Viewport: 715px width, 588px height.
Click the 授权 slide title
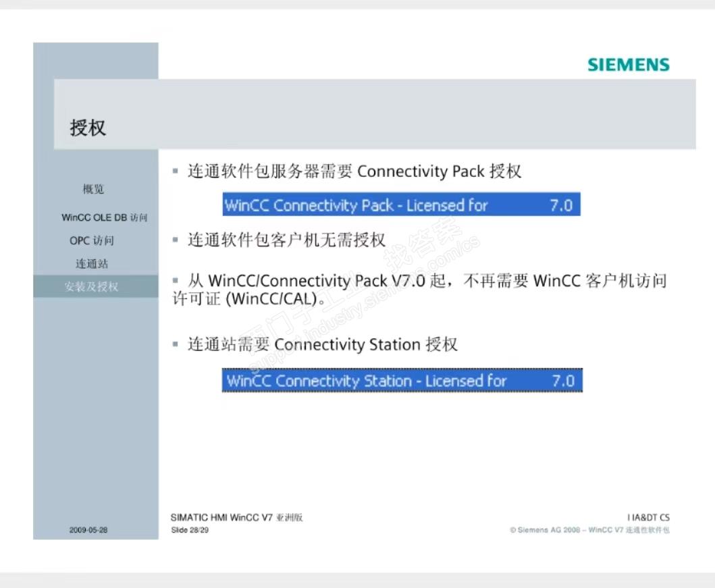(x=88, y=128)
